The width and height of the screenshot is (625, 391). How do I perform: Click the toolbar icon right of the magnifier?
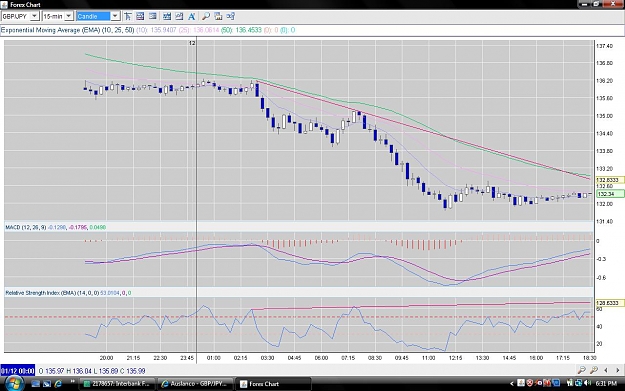(218, 16)
